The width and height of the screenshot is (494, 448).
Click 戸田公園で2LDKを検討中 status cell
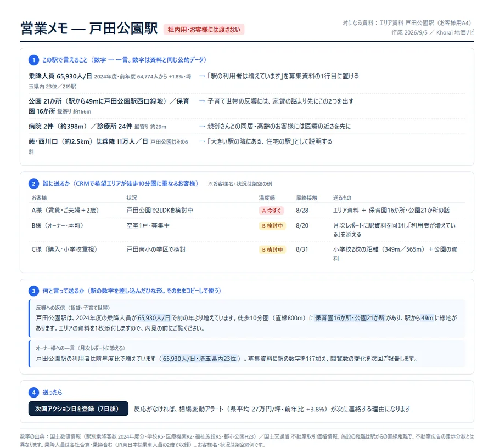160,211
